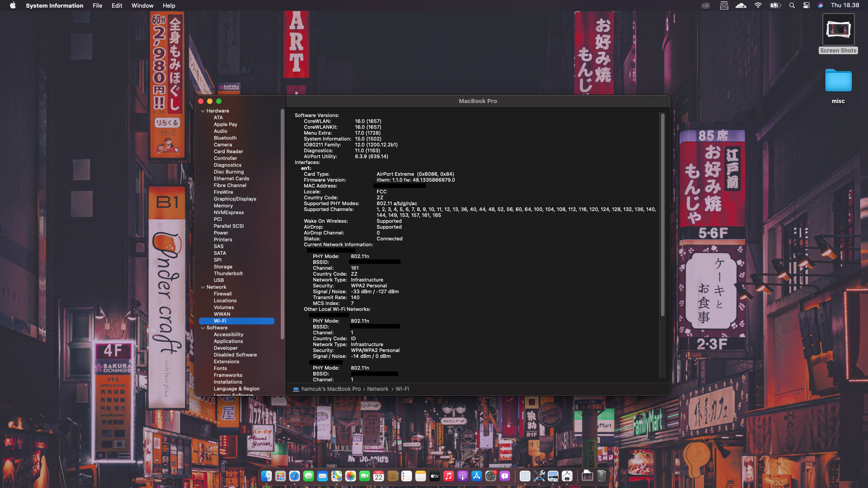Click the Siri icon in menu bar

(821, 5)
